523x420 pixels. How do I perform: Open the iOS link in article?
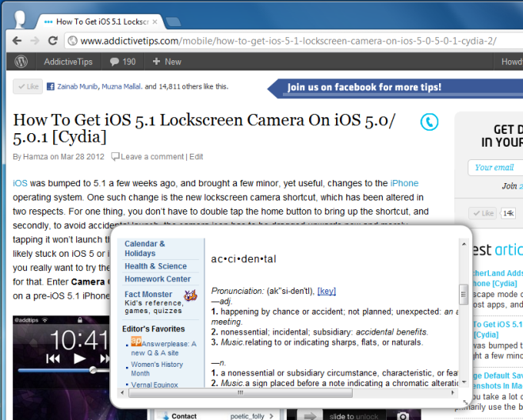coord(20,183)
